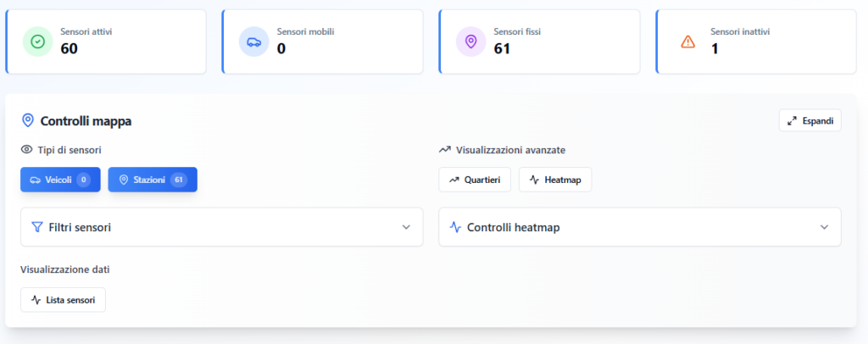Viewport: 868px width, 344px height.
Task: Enable the Quartieri visualization
Action: click(x=475, y=180)
